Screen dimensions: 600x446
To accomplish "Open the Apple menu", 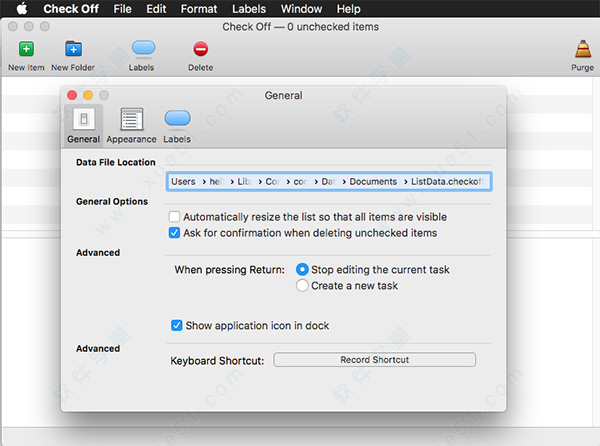I will (22, 8).
